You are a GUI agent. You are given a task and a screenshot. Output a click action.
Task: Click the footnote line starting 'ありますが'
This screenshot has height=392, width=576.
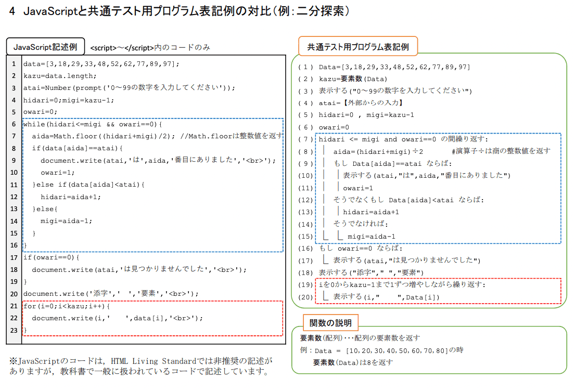pos(139,371)
